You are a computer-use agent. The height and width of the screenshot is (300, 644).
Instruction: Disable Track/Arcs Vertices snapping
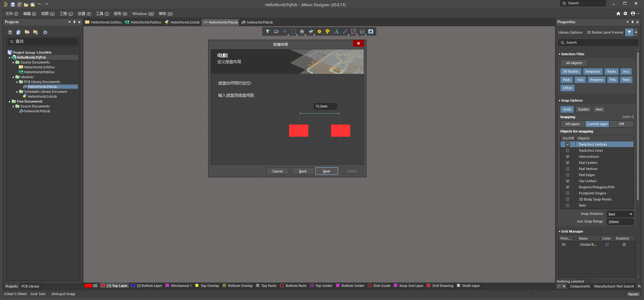(567, 144)
